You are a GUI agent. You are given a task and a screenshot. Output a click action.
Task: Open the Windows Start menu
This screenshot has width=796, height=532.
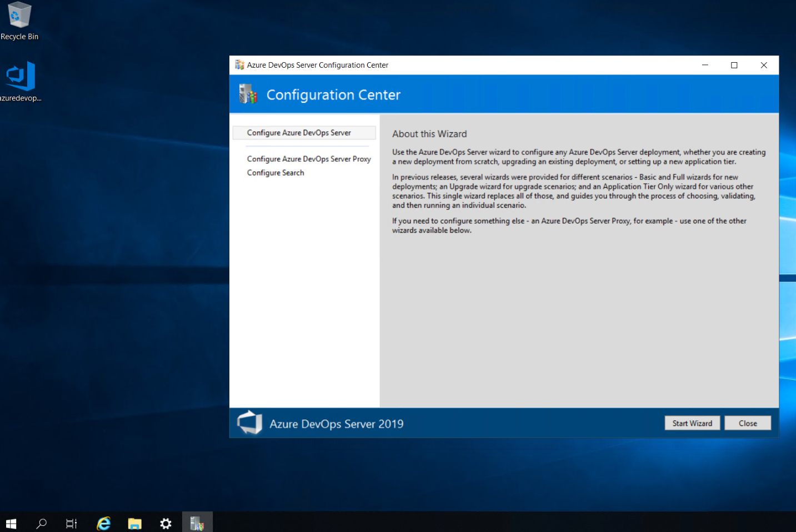11,523
